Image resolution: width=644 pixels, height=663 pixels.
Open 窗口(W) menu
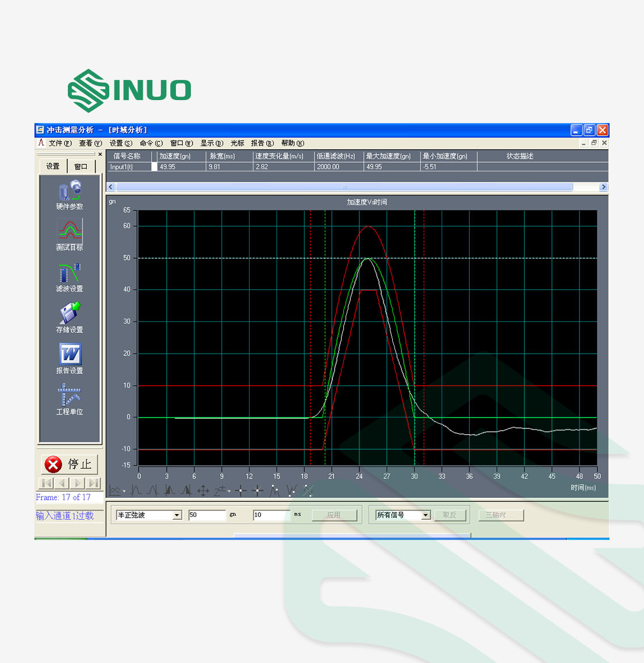point(181,143)
